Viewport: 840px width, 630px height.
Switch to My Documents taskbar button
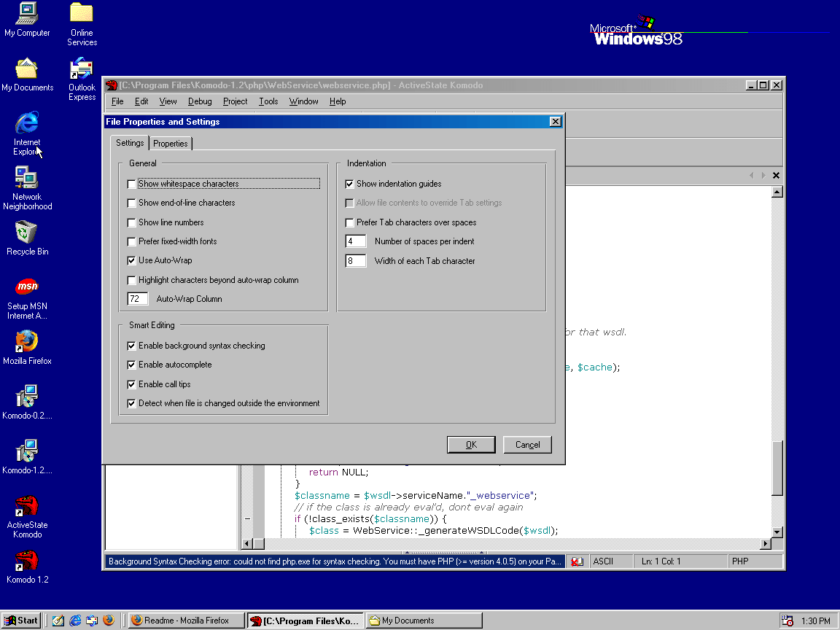pos(424,621)
